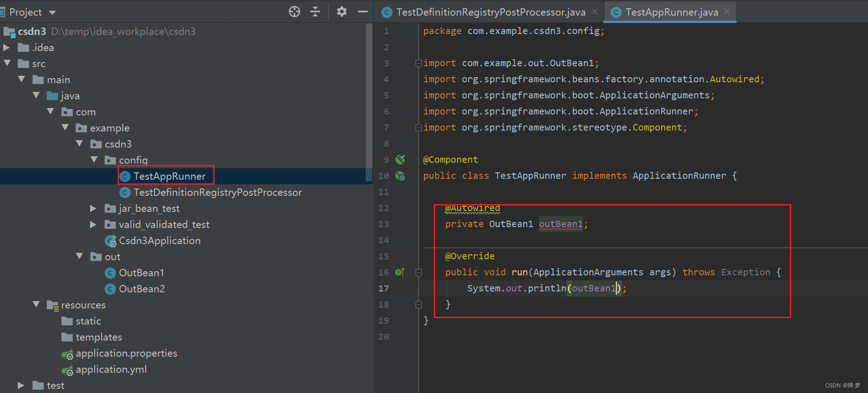Click the @Autowired annotation on line 12
This screenshot has width=868, height=393.
(472, 208)
